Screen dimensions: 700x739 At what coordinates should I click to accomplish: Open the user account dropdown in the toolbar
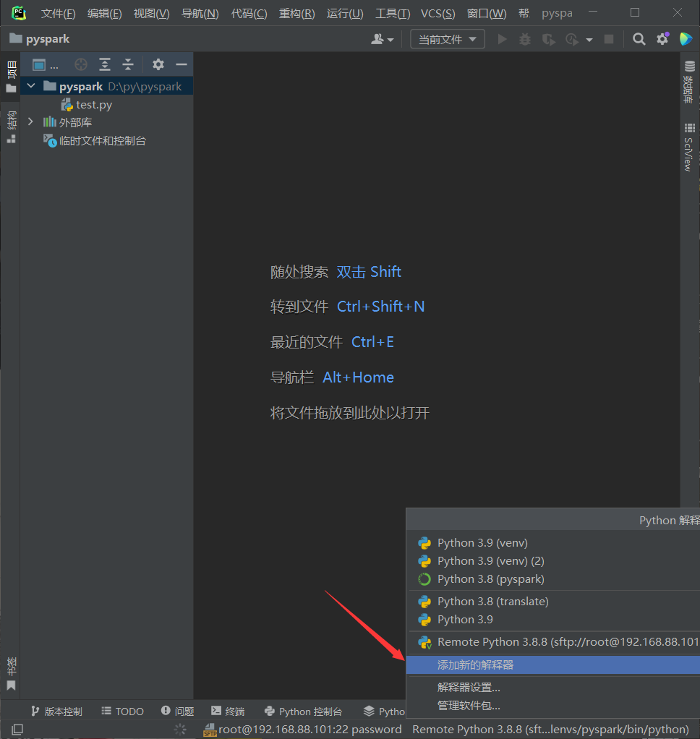tap(382, 39)
